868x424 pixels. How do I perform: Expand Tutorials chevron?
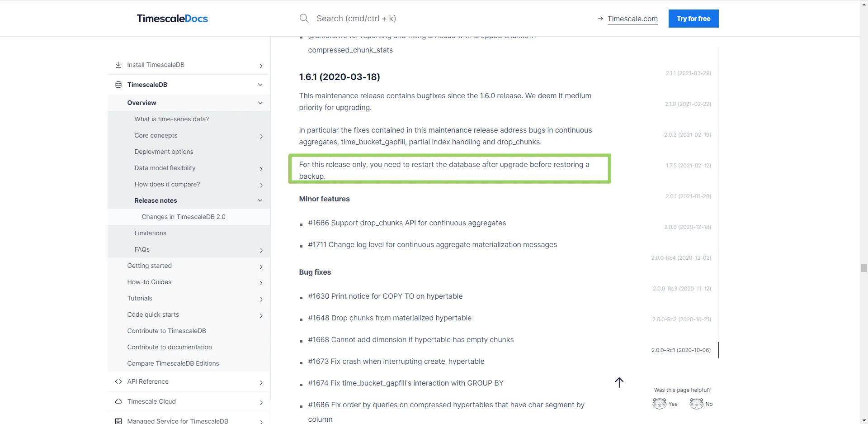[x=261, y=299]
